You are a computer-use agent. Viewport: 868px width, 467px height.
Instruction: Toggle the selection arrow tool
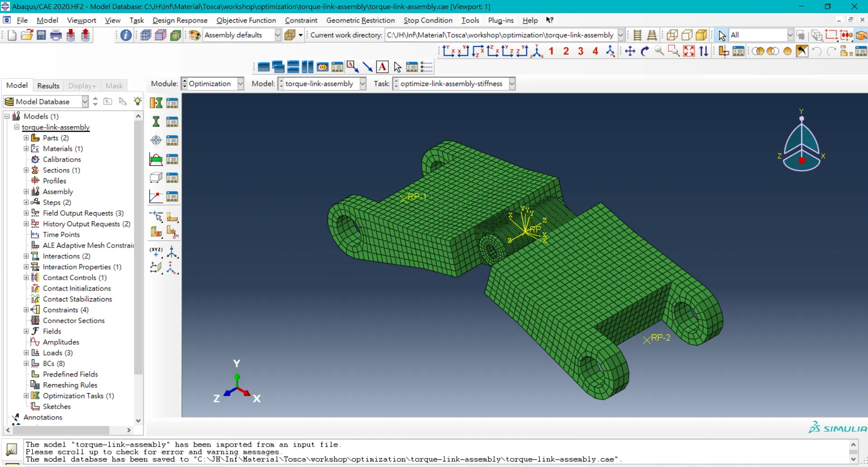(x=722, y=35)
